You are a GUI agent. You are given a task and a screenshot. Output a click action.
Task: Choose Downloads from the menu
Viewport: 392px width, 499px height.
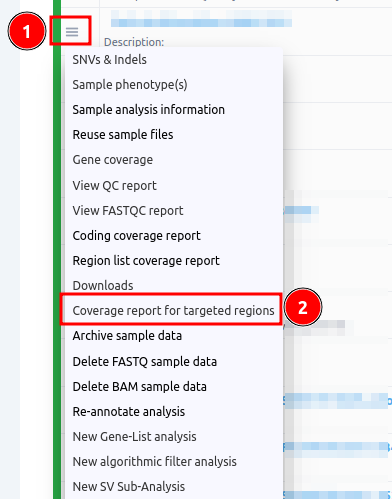(x=103, y=286)
